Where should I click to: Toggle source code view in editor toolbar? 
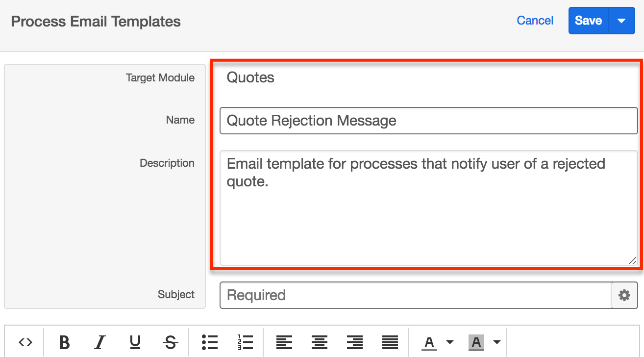point(25,342)
